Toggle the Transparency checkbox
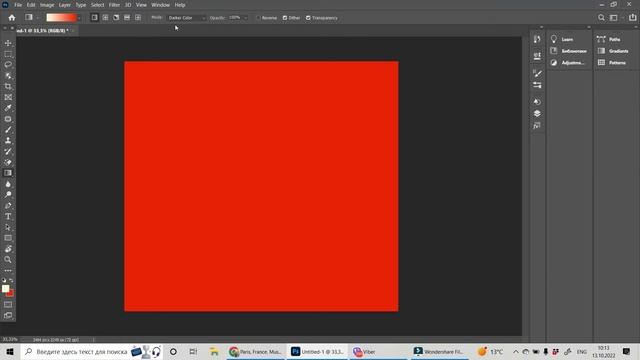Image resolution: width=640 pixels, height=360 pixels. click(308, 18)
